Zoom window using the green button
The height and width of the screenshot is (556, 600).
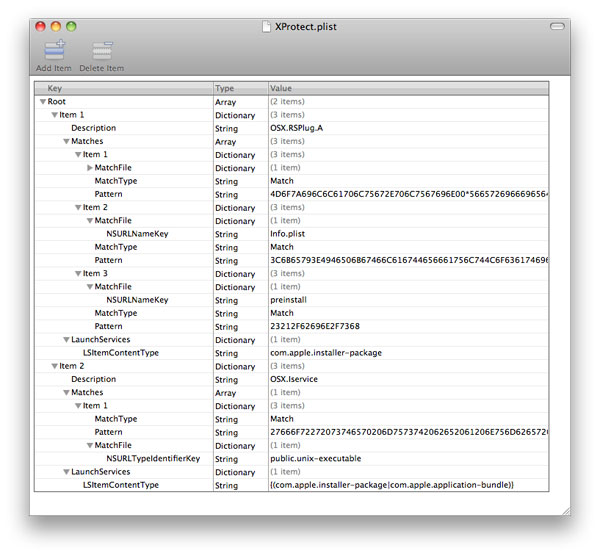pos(71,26)
